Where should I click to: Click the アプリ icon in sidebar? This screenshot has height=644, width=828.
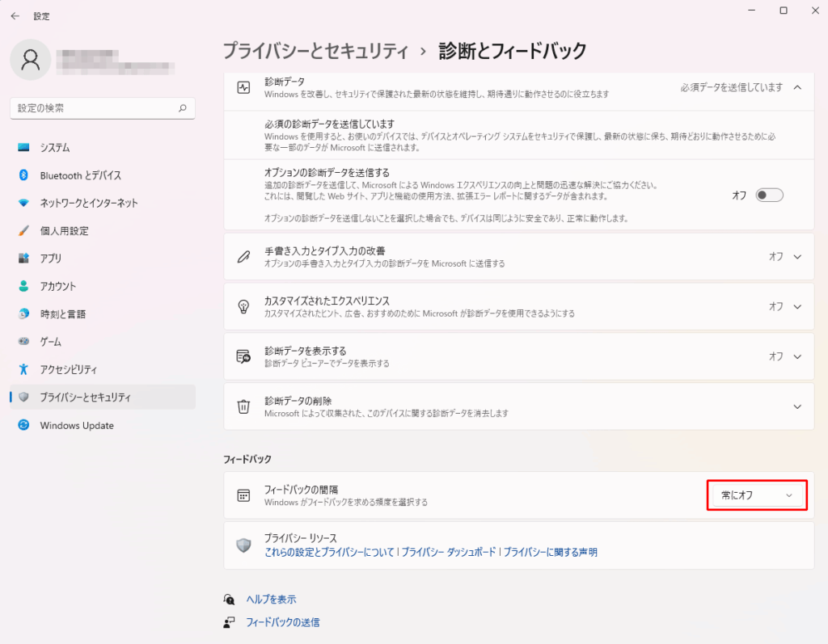click(x=23, y=258)
